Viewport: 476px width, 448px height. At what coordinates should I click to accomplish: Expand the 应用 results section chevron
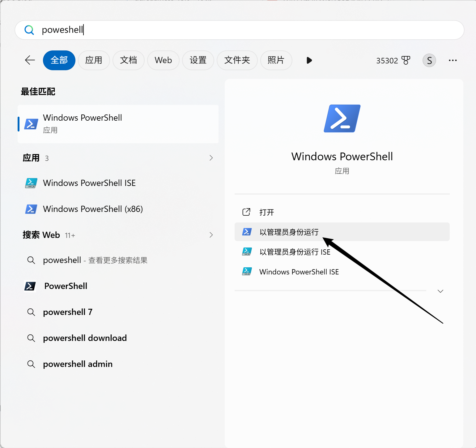tap(211, 158)
